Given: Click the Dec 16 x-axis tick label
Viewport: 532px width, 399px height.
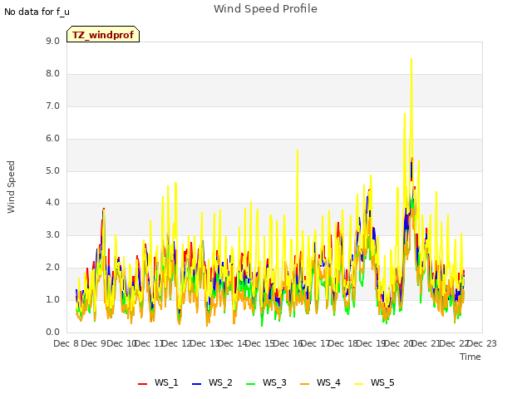Looking at the screenshot, I should (288, 343).
